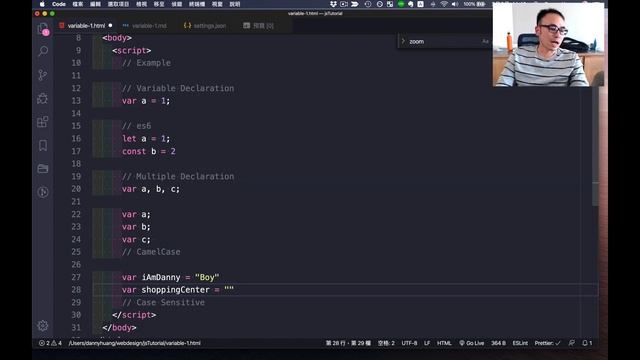
Task: Click line number 20 in the gutter
Action: click(x=76, y=189)
